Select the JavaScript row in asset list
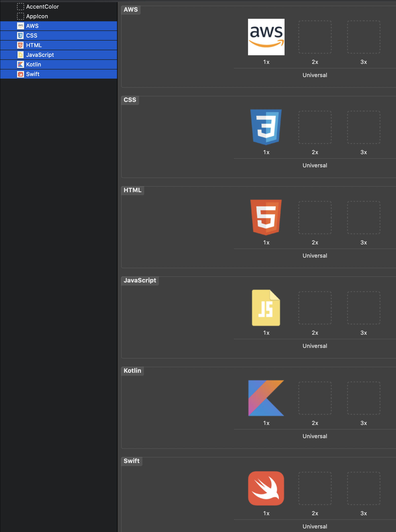396x532 pixels. coord(59,55)
